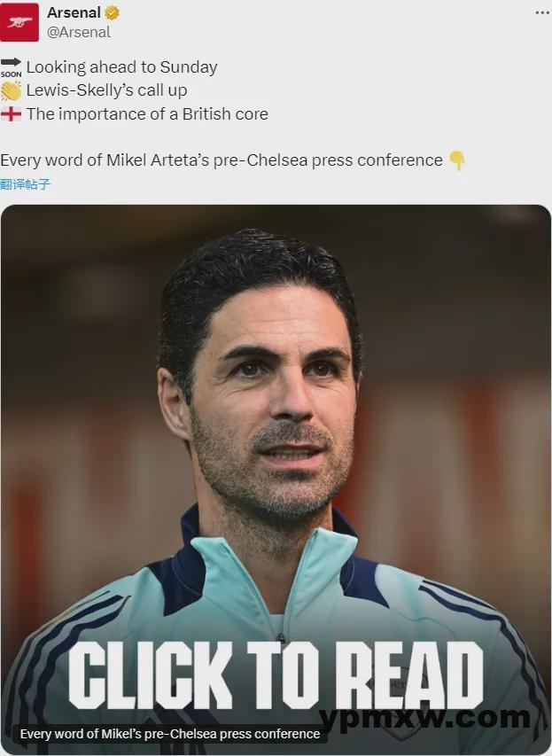The height and width of the screenshot is (756, 552).
Task: Click the SOON arrow emoji
Action: point(11,67)
